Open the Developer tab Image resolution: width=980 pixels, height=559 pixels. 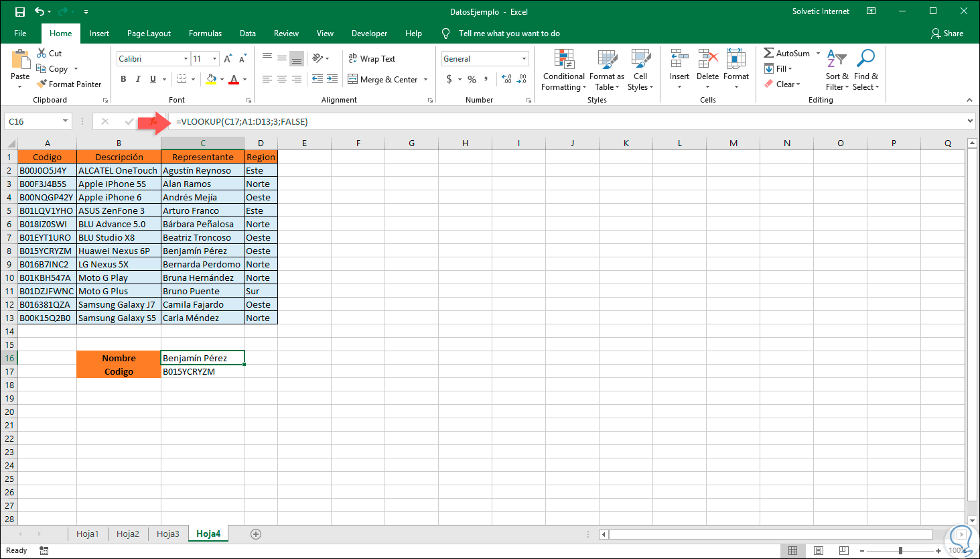pos(369,34)
